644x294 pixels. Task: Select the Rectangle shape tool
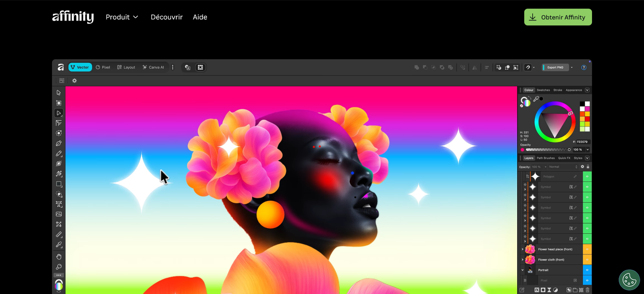[x=59, y=184]
